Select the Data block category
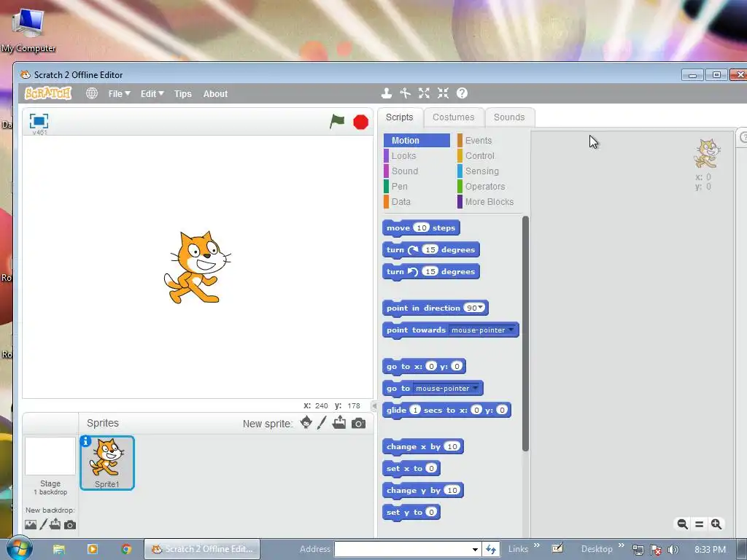The height and width of the screenshot is (560, 747). point(400,201)
